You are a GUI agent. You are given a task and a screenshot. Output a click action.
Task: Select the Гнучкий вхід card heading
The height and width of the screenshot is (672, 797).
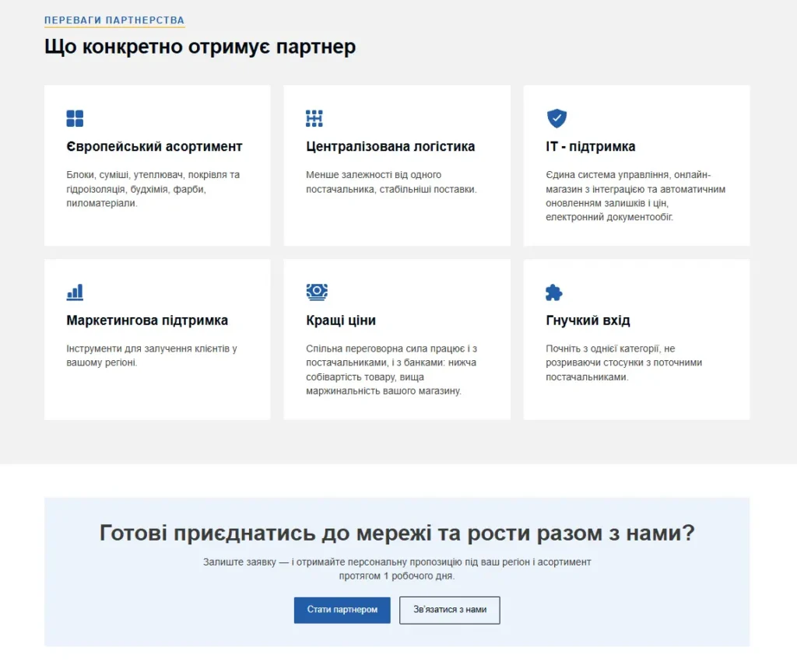(588, 320)
